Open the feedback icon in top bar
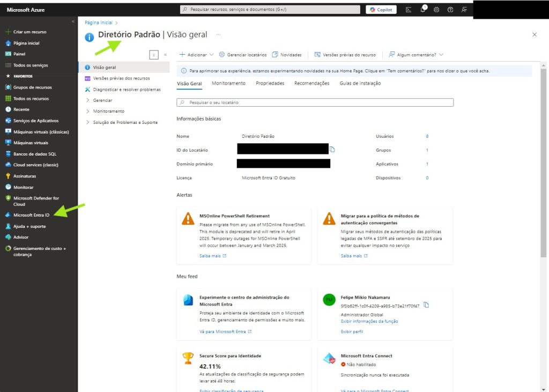 464,10
